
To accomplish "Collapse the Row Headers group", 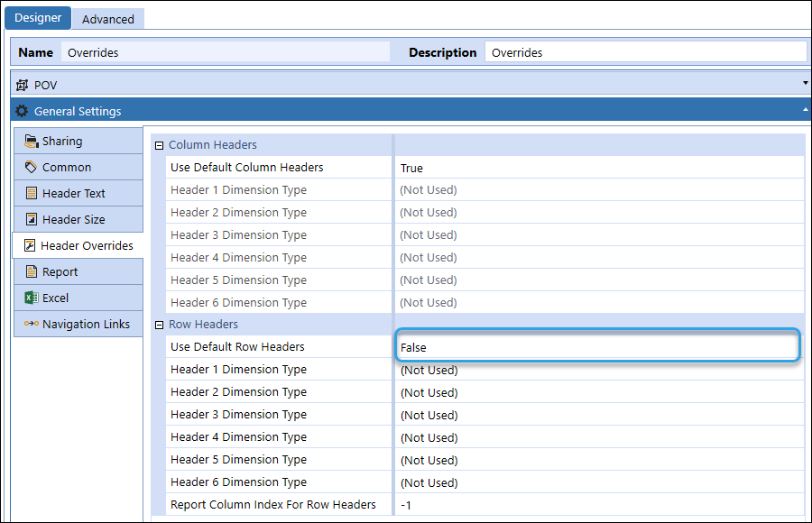I will 159,325.
